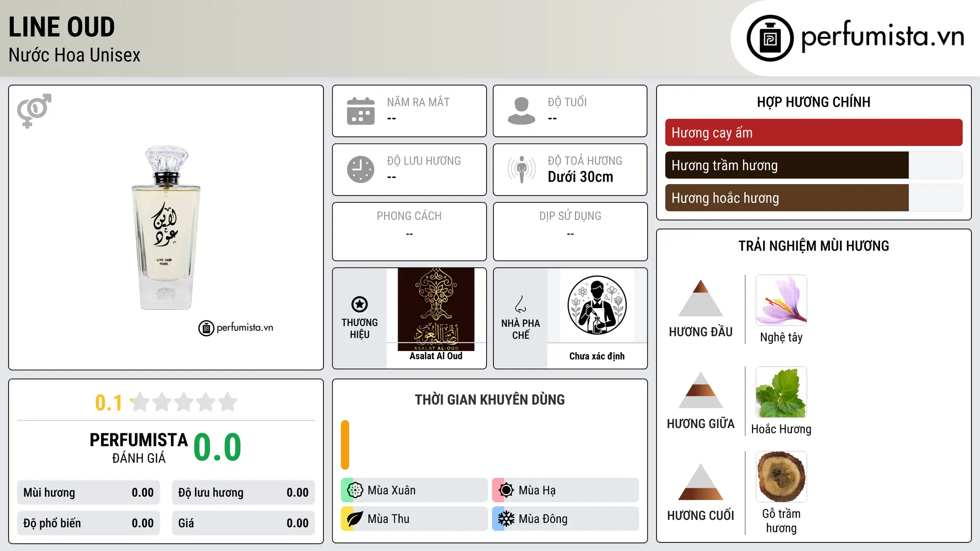Click the Mùi hương score of 0.00
980x551 pixels.
point(143,493)
